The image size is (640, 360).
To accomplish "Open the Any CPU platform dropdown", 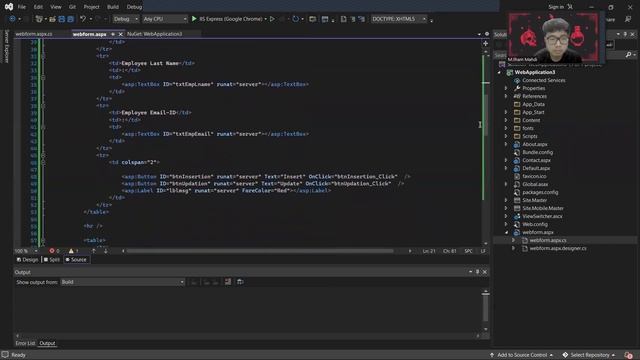I will (164, 19).
